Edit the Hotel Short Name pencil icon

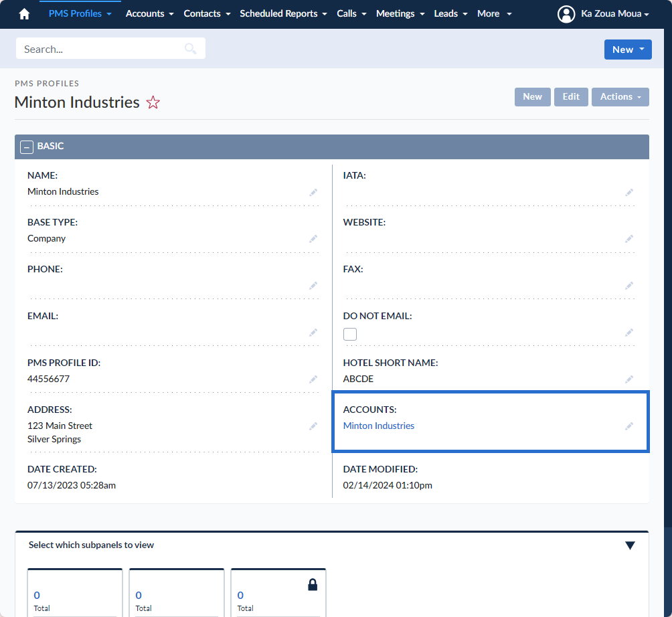[628, 379]
